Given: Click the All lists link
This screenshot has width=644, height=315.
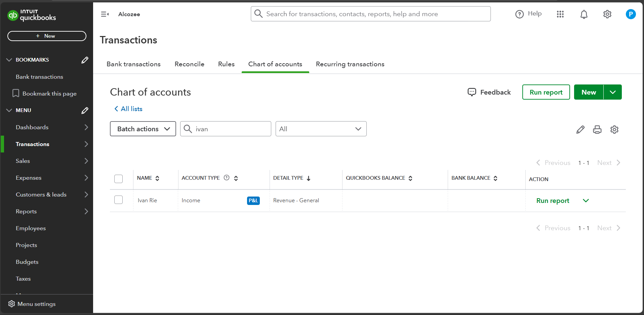Looking at the screenshot, I should [128, 109].
